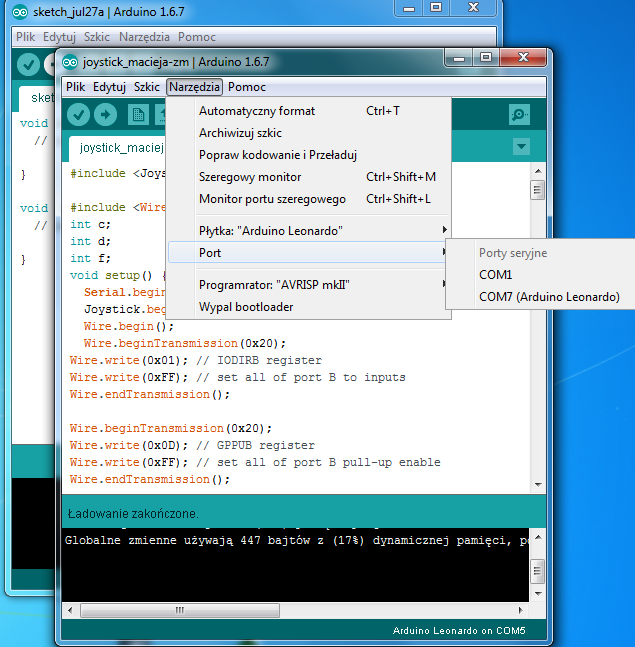Choose Automatyczny format from menu
The image size is (635, 647).
[257, 111]
